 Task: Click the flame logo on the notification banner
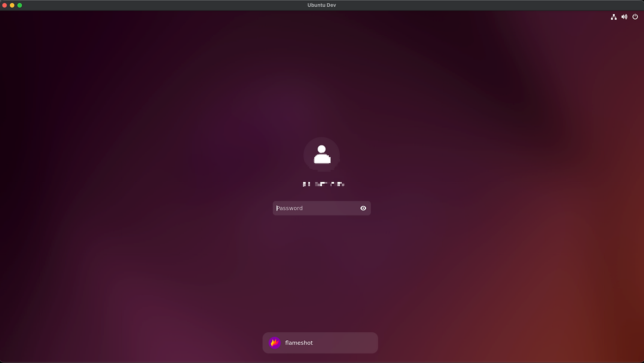click(x=275, y=343)
